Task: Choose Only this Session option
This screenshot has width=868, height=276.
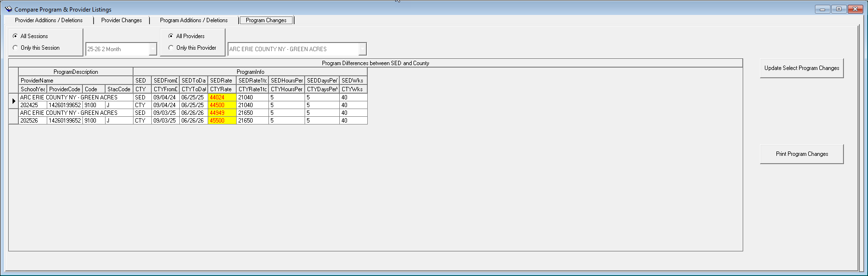Action: pos(15,48)
